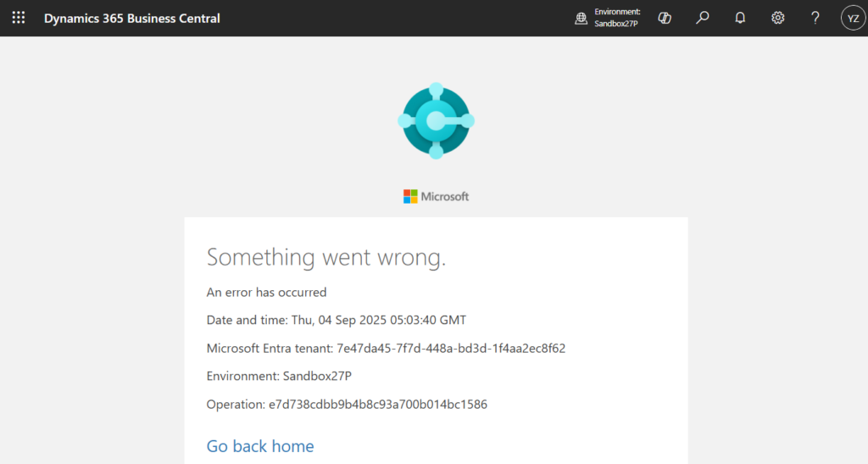Click the 'An error has occurred' message
The height and width of the screenshot is (464, 868).
click(x=267, y=293)
